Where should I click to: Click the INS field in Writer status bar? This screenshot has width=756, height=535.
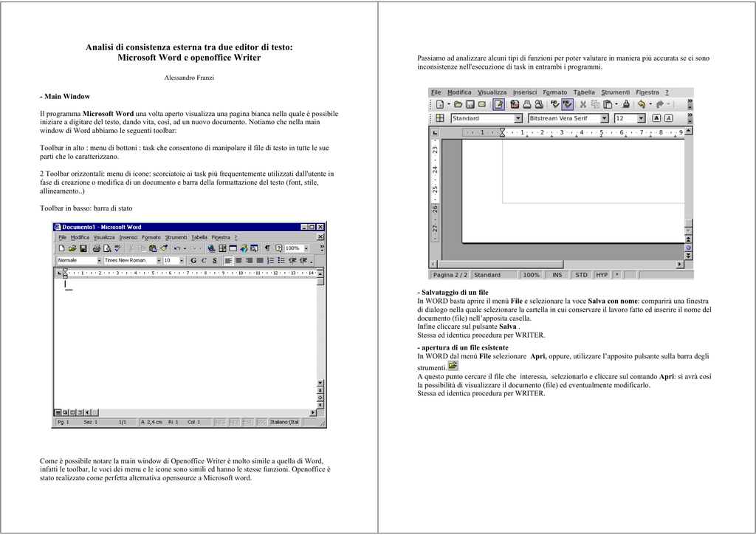point(557,275)
